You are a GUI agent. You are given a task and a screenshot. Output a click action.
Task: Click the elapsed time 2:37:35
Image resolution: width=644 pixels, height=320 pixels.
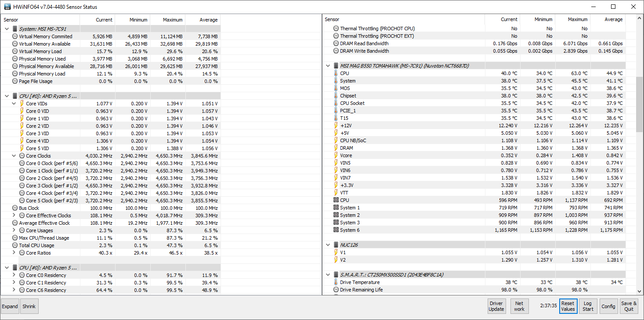(x=549, y=306)
